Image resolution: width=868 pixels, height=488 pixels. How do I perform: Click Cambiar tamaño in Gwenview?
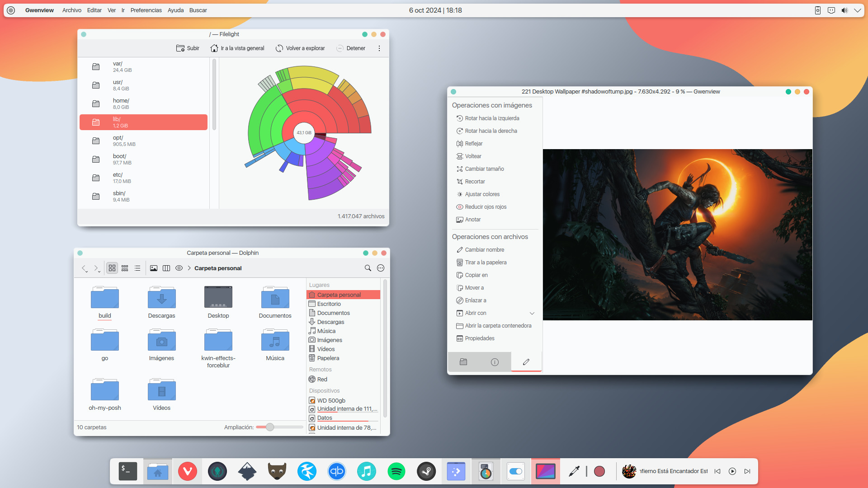coord(480,169)
